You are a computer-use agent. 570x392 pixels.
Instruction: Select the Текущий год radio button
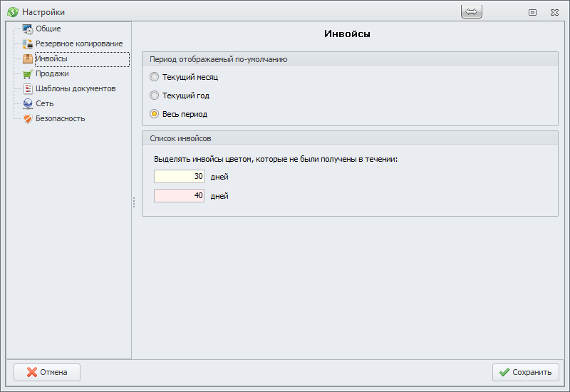(x=154, y=95)
